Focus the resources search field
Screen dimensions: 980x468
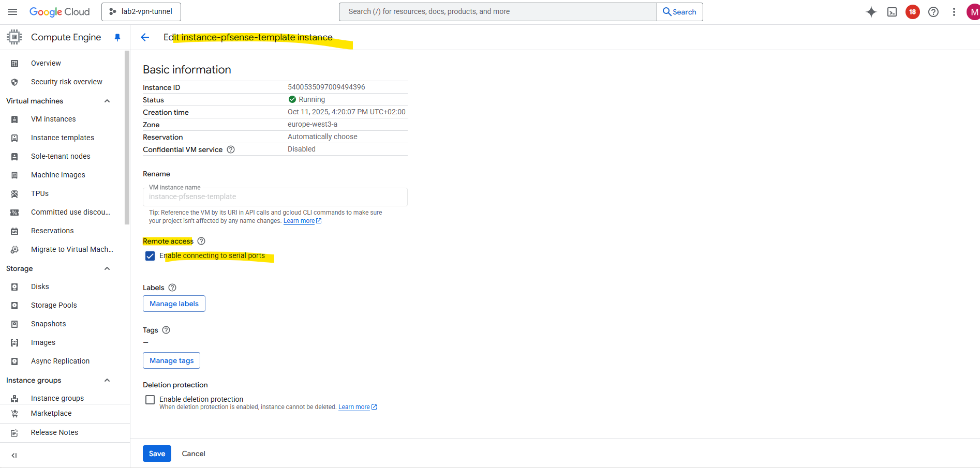[x=498, y=12]
